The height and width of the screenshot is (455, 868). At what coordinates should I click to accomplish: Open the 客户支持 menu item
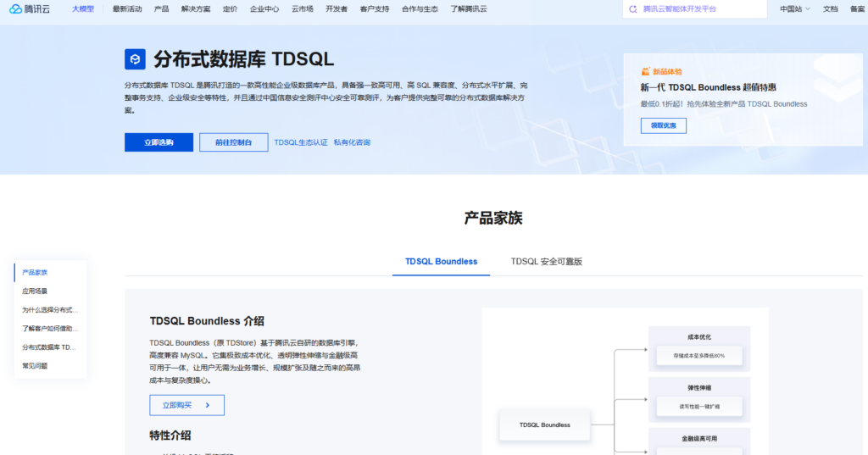tap(375, 8)
